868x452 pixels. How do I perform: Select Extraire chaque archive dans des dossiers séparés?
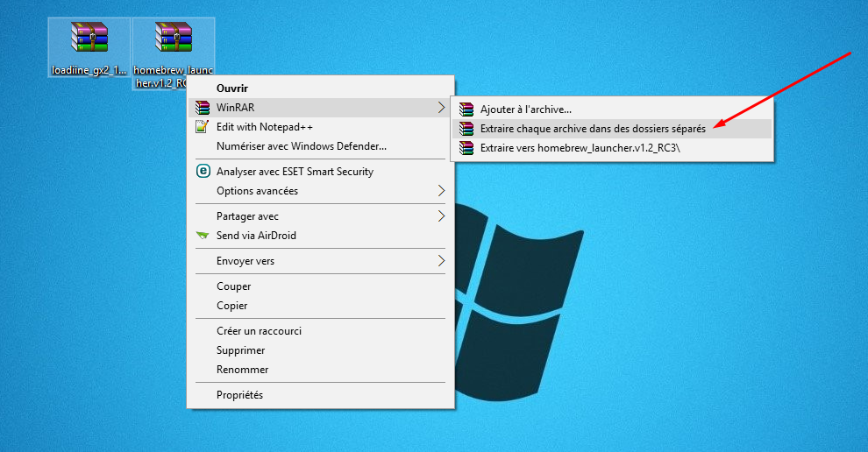[x=612, y=129]
